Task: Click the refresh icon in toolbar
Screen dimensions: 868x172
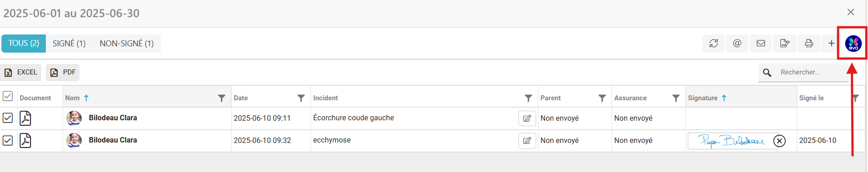Action: 713,44
